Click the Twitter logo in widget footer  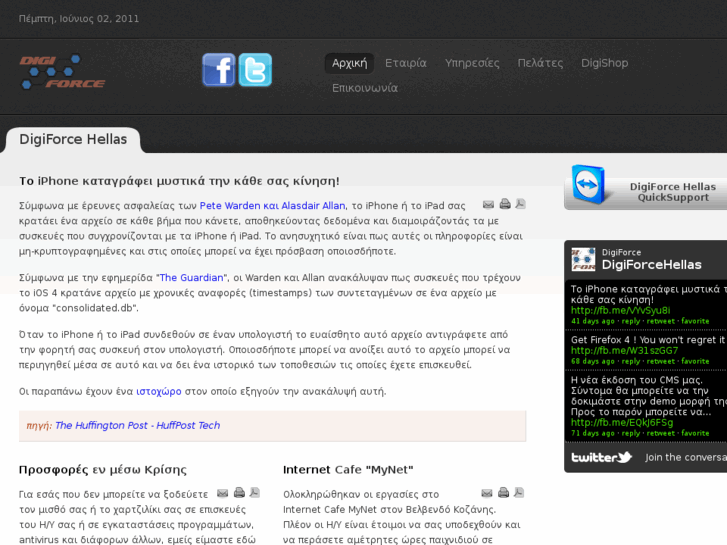click(x=601, y=457)
